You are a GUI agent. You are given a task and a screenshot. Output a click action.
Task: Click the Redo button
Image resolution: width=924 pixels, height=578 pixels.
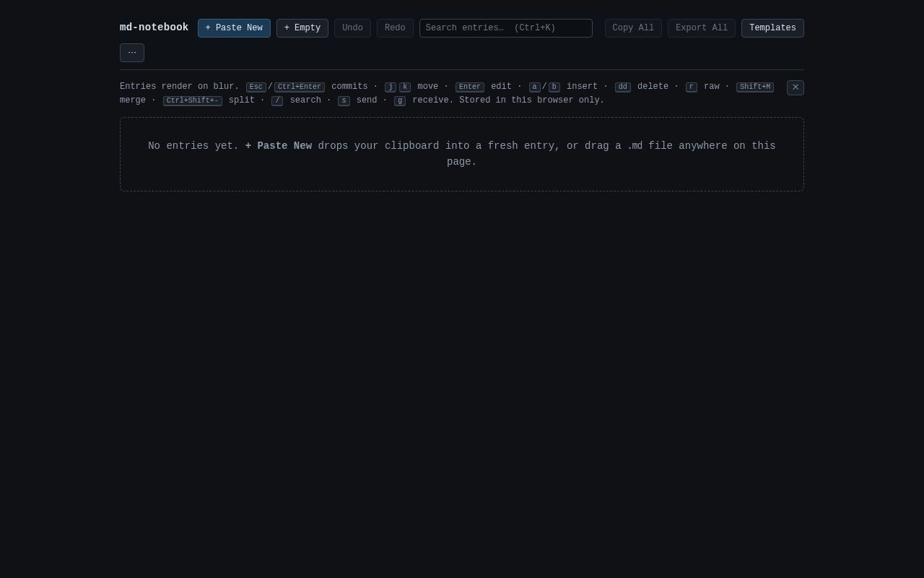click(x=395, y=28)
